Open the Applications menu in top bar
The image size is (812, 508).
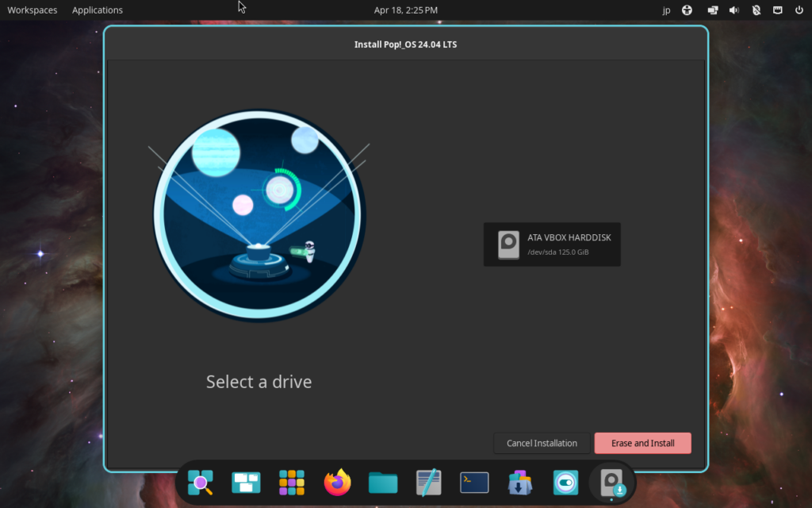coord(98,10)
